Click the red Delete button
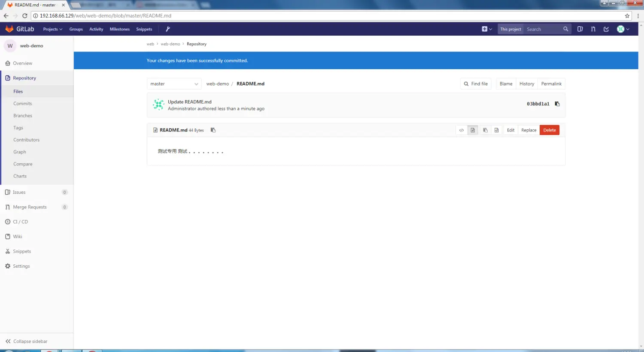 point(550,130)
